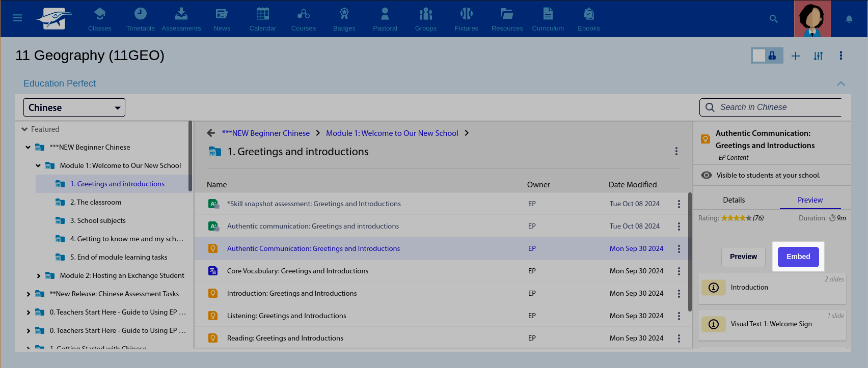Collapse the Featured tree section

[24, 129]
